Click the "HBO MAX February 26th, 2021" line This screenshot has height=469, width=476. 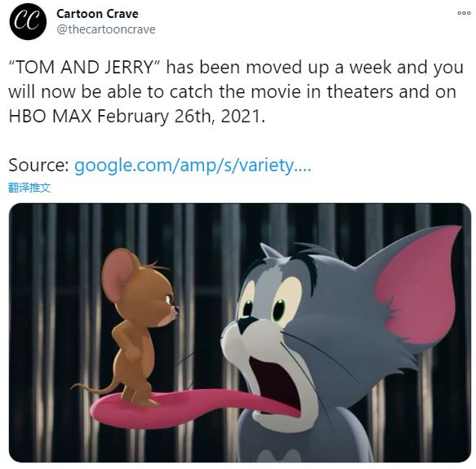[x=137, y=116]
